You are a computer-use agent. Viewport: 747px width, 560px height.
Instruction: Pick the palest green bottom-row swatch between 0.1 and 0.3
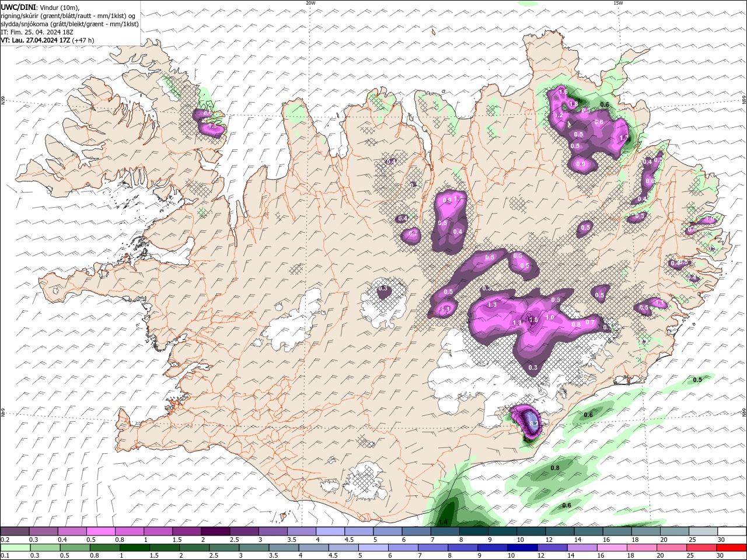point(16,547)
